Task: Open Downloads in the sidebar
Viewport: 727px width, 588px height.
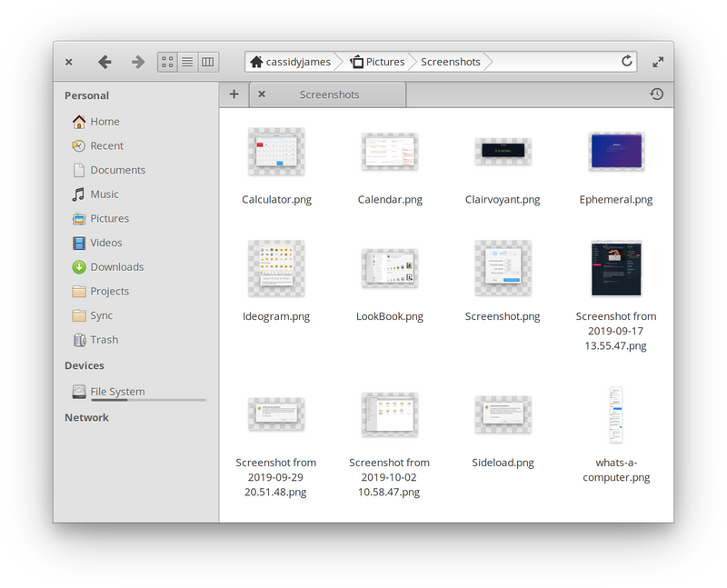Action: point(134,267)
